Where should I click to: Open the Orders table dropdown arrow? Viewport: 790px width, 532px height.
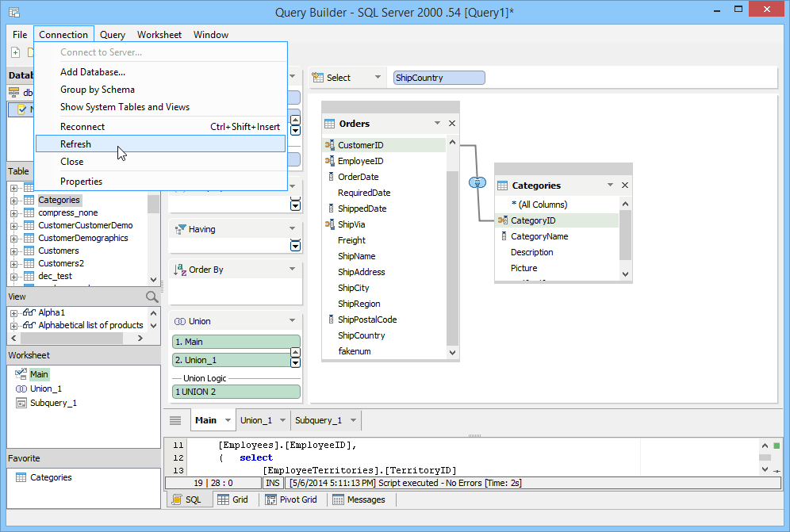coord(437,124)
